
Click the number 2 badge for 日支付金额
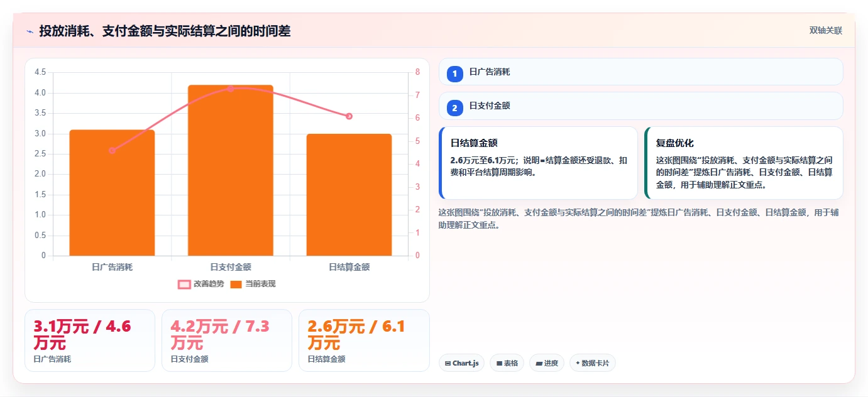coord(454,108)
